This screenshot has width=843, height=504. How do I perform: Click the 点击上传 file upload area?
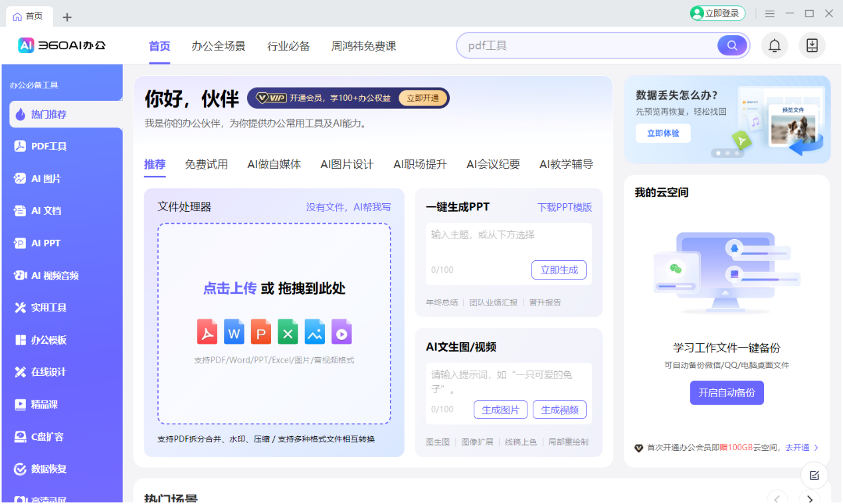[230, 289]
